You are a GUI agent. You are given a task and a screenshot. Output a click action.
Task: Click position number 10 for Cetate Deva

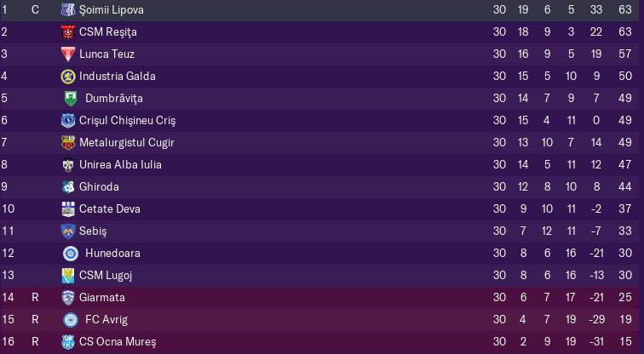[x=9, y=209]
